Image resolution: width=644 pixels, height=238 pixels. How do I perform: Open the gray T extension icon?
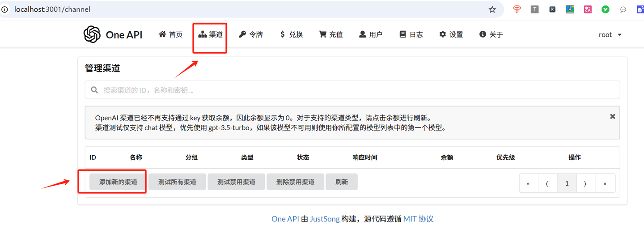tap(535, 9)
